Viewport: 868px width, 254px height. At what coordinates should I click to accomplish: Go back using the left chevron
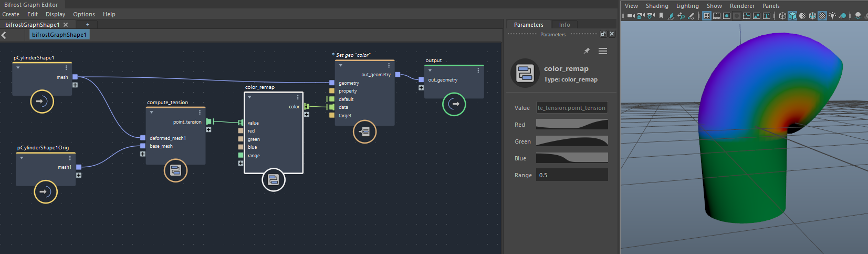4,35
